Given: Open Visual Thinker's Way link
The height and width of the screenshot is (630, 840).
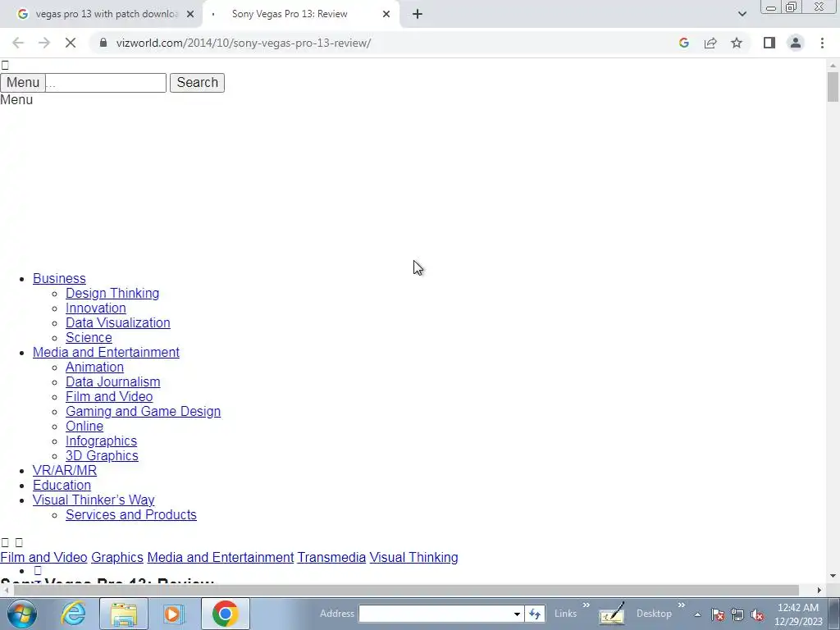Looking at the screenshot, I should (94, 500).
